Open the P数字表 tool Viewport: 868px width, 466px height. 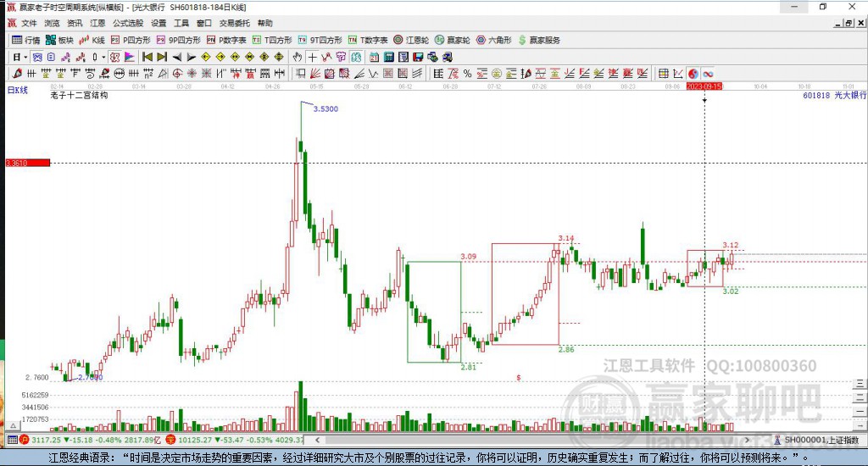tap(226, 40)
